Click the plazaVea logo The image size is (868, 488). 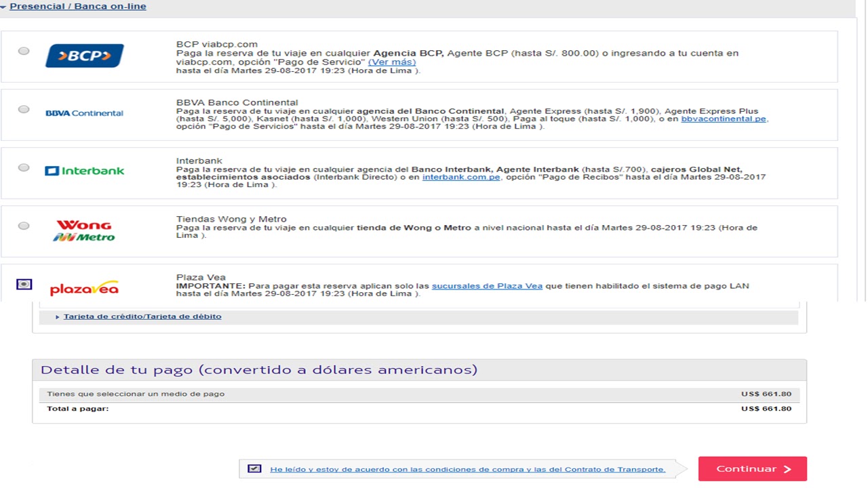[85, 289]
